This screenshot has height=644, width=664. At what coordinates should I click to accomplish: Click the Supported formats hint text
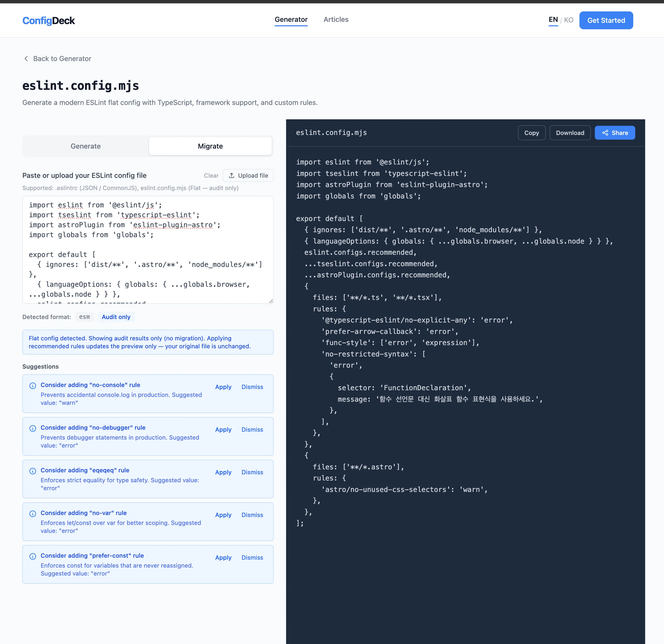click(130, 188)
